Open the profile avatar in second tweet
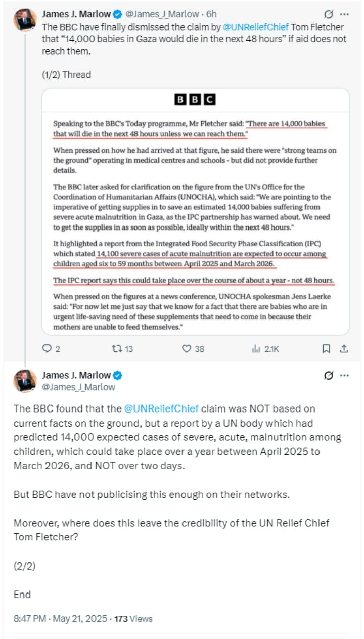This screenshot has width=364, height=639. (25, 381)
